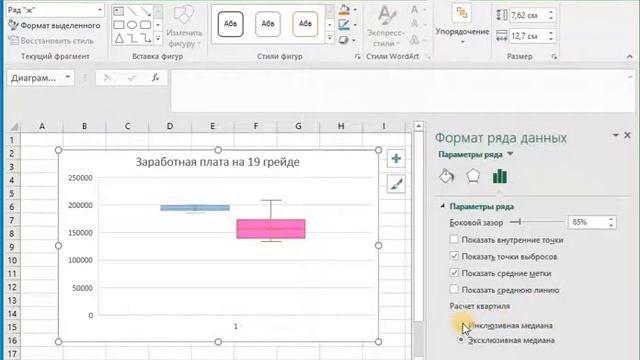The height and width of the screenshot is (360, 640).
Task: Click the gap width value 85% field
Action: coord(587,222)
